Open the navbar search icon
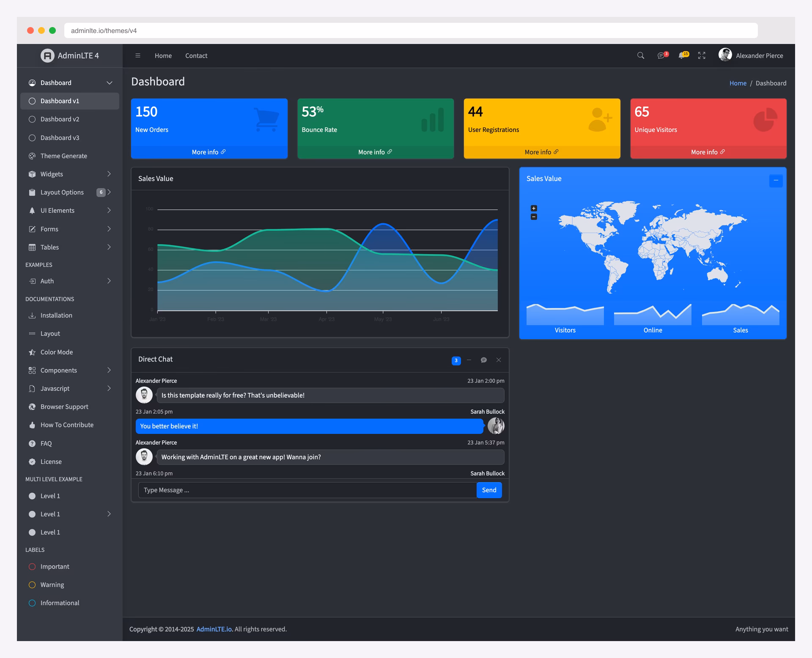This screenshot has height=658, width=812. [641, 55]
